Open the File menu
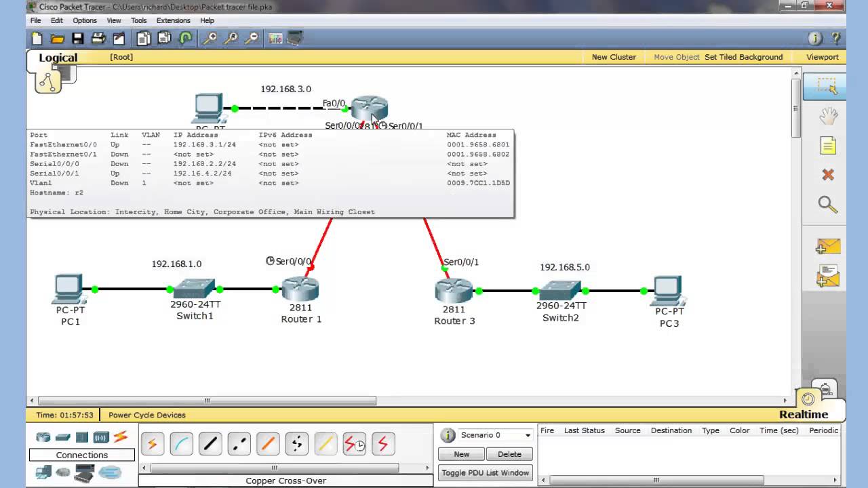The width and height of the screenshot is (868, 488). (36, 20)
